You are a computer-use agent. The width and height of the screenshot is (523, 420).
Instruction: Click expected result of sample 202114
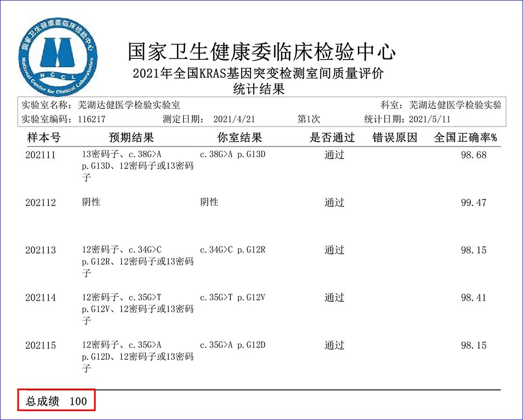pyautogui.click(x=138, y=309)
